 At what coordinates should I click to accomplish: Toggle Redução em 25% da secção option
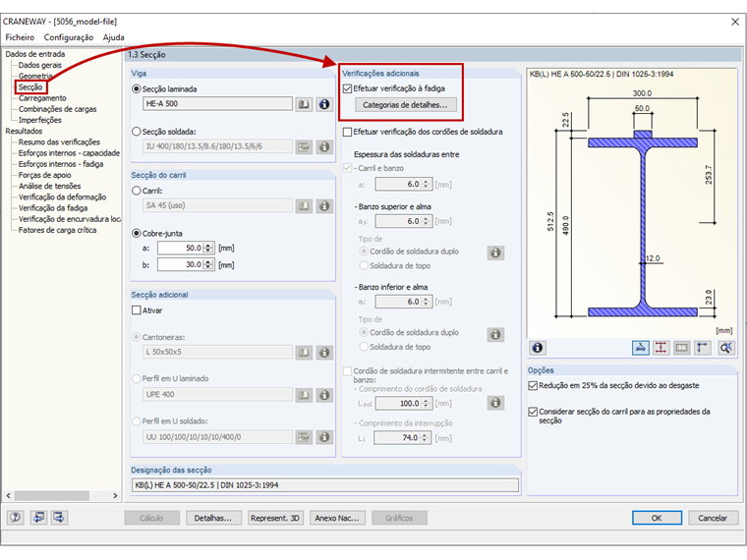pyautogui.click(x=533, y=386)
